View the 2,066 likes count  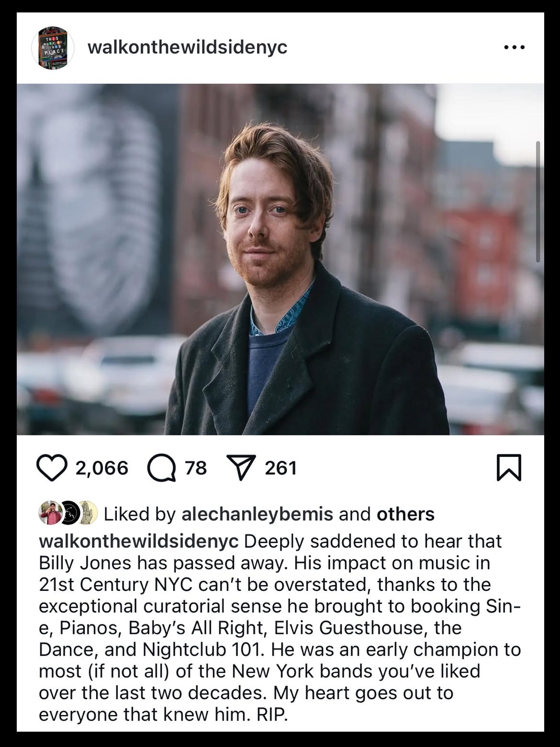pos(102,468)
